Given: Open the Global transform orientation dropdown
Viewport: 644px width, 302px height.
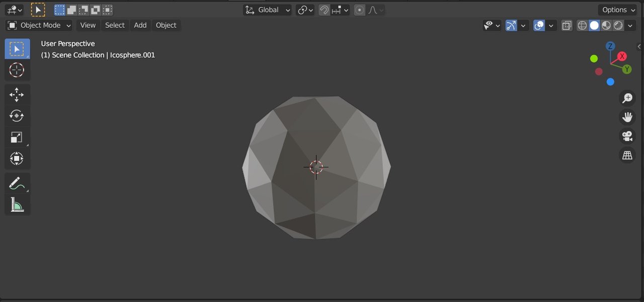Looking at the screenshot, I should tap(268, 10).
